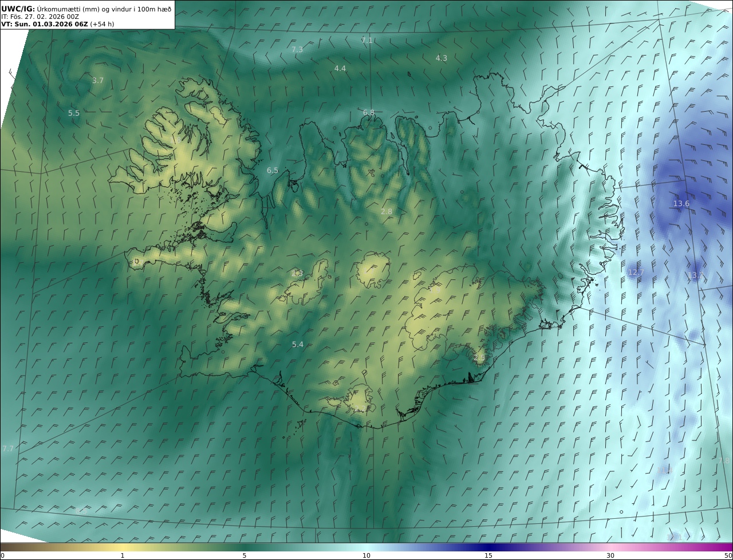Click the valid time 'VT: Sun. 01.03.2026 06Z'
Viewport: 733px width, 560px height.
point(45,24)
